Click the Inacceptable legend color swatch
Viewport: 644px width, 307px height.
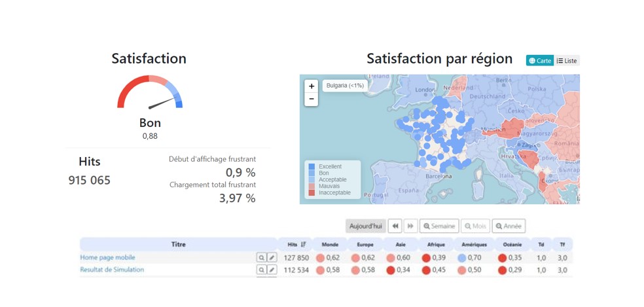coord(312,192)
